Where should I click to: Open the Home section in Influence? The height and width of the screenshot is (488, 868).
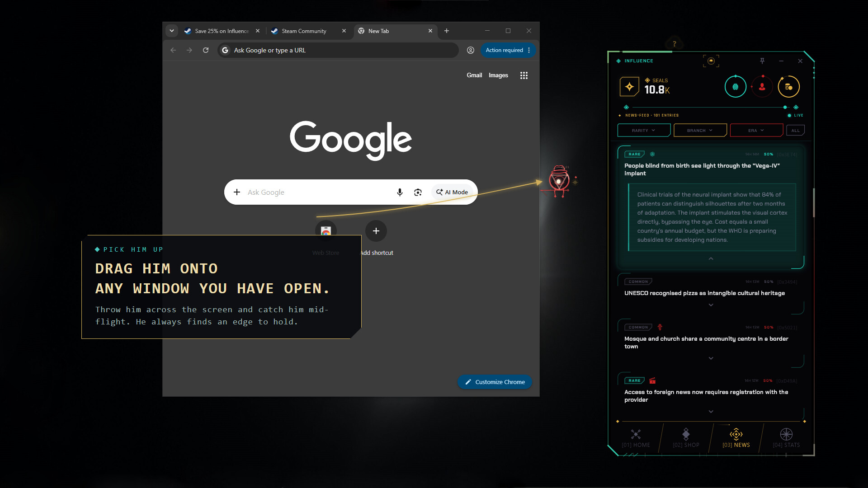point(636,438)
